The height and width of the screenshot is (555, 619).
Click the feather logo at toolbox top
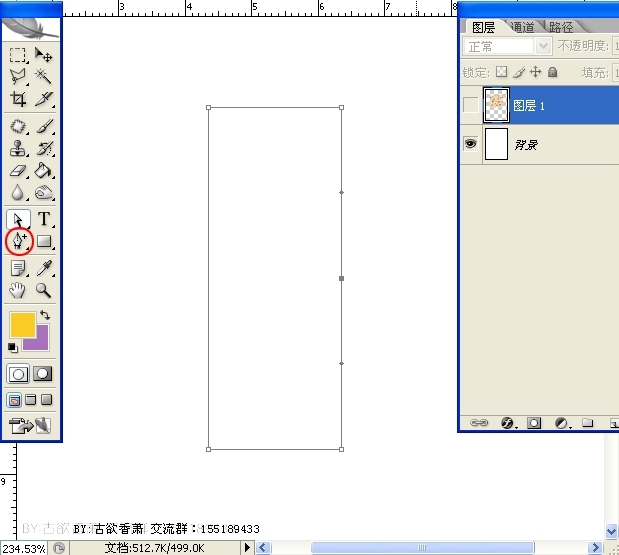click(31, 29)
